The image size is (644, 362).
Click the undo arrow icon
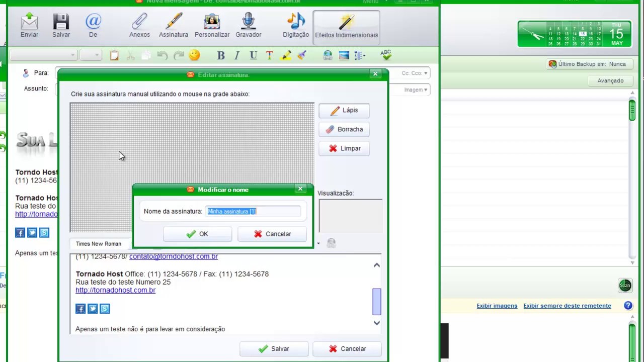[162, 55]
